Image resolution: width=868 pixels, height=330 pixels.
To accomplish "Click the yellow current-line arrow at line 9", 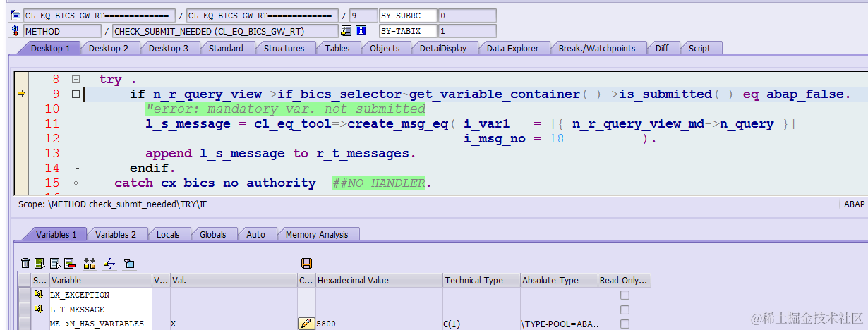I will (x=20, y=94).
